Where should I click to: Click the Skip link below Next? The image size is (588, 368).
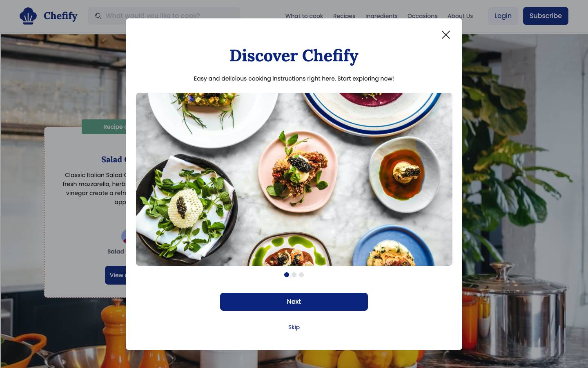[294, 327]
